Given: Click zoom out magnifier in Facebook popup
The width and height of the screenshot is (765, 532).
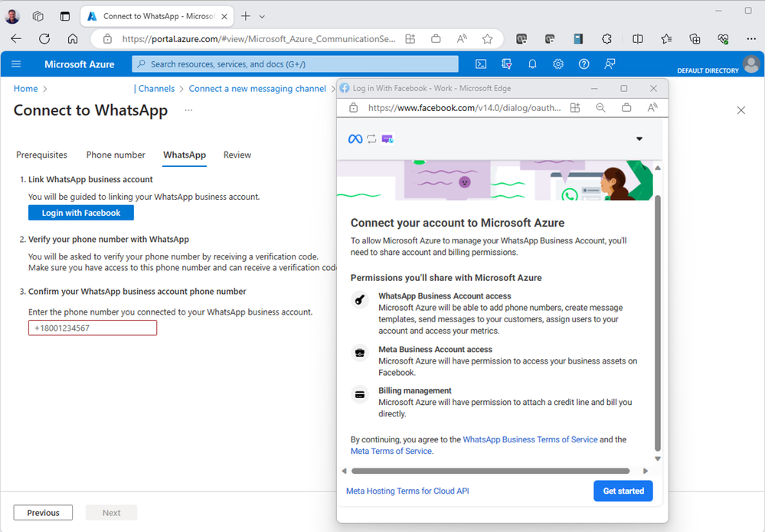Looking at the screenshot, I should (x=600, y=108).
